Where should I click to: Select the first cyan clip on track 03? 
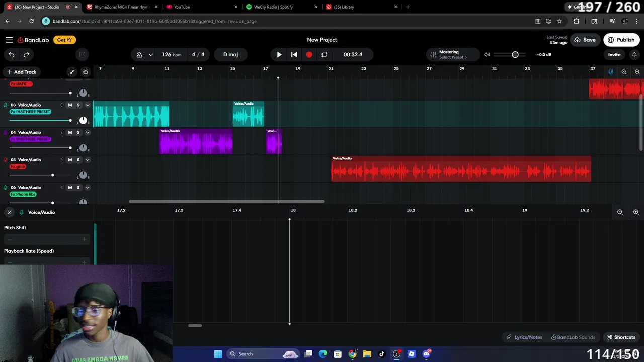pyautogui.click(x=131, y=114)
